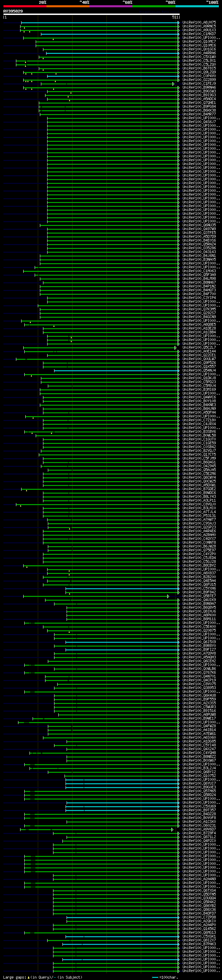This screenshot has height=980, width=222.
Task: Click the cyan-bar hit UniRef100_C0P4V0
Action: click(x=199, y=76)
